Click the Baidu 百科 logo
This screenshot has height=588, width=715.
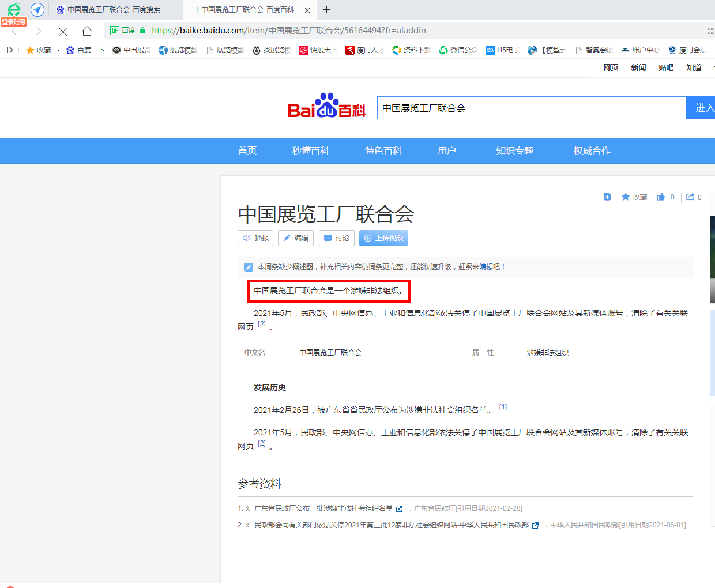[x=327, y=105]
